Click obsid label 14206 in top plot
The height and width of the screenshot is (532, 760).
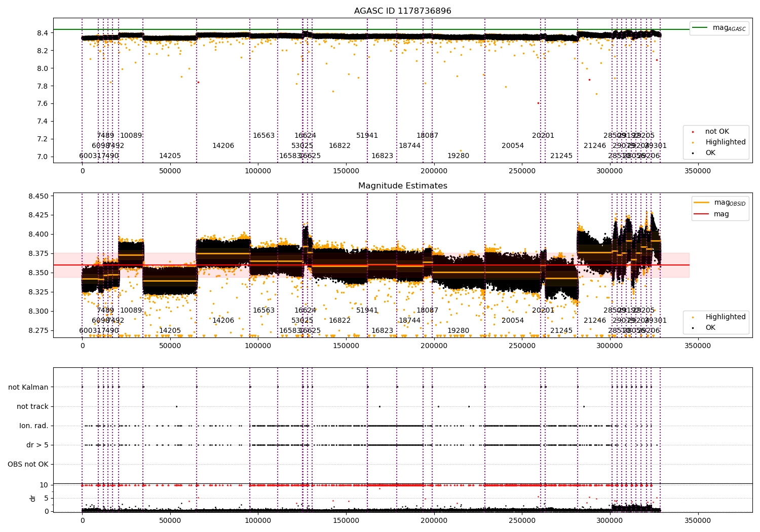(223, 146)
